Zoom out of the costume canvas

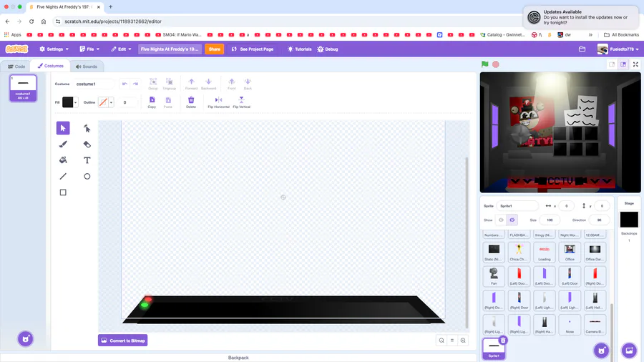[441, 341]
